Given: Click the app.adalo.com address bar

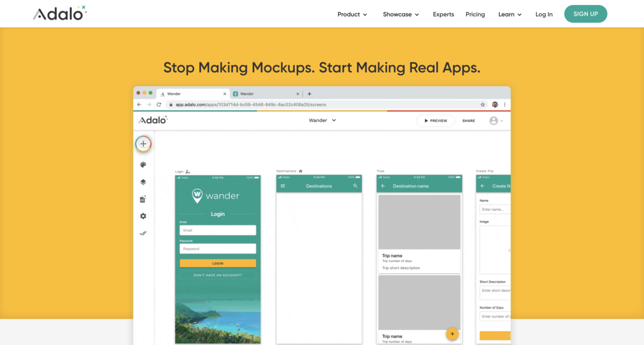Looking at the screenshot, I should [x=323, y=105].
